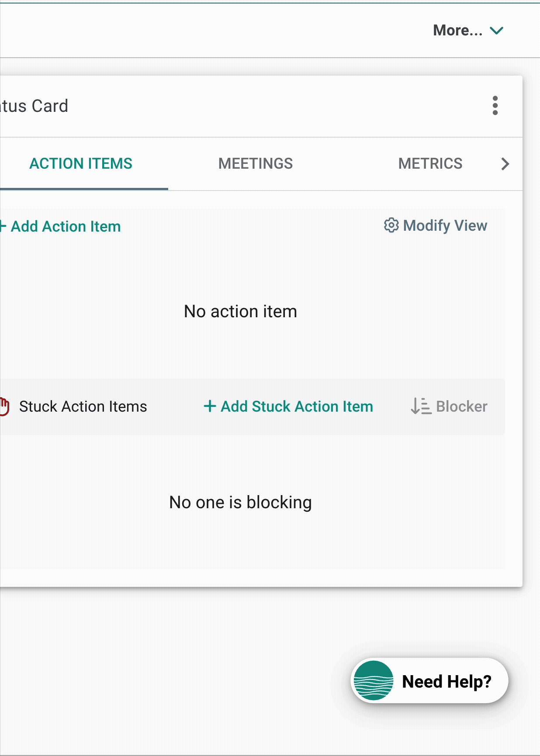Expand the More... dropdown
The width and height of the screenshot is (540, 756).
tap(468, 30)
